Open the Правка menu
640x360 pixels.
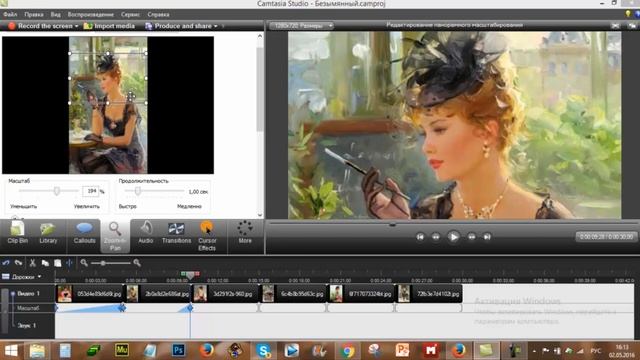click(34, 14)
